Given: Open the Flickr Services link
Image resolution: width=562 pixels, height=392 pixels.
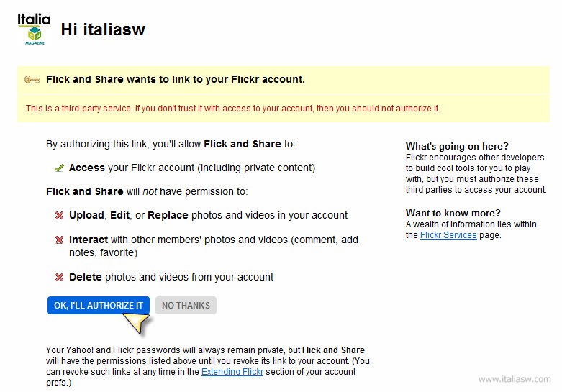Looking at the screenshot, I should pyautogui.click(x=448, y=235).
